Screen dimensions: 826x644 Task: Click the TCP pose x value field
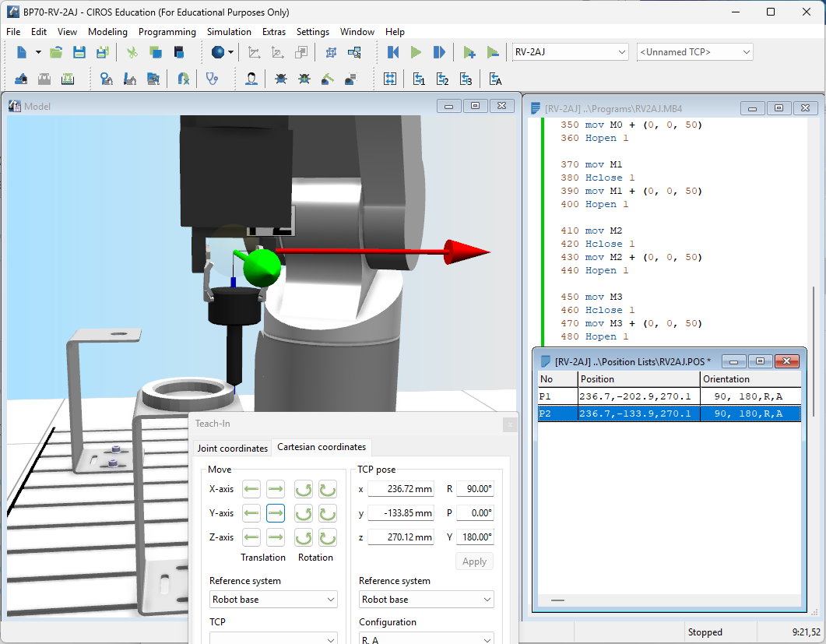pos(401,488)
